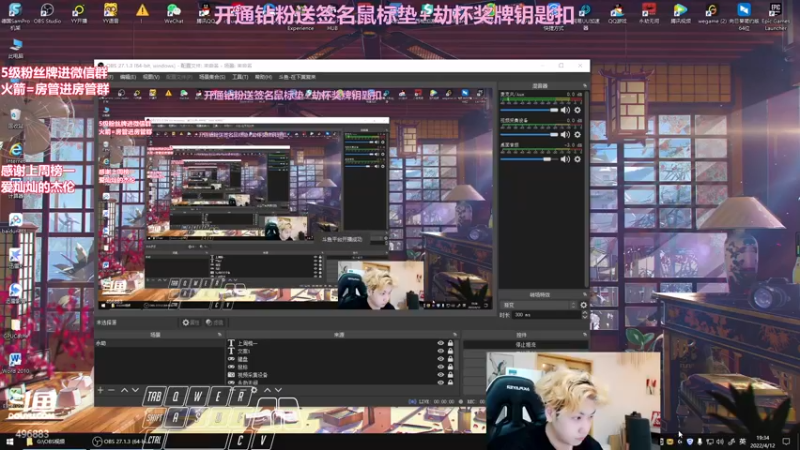The height and width of the screenshot is (450, 800).
Task: Open the 此电脑 desktop icon
Action: (16, 48)
